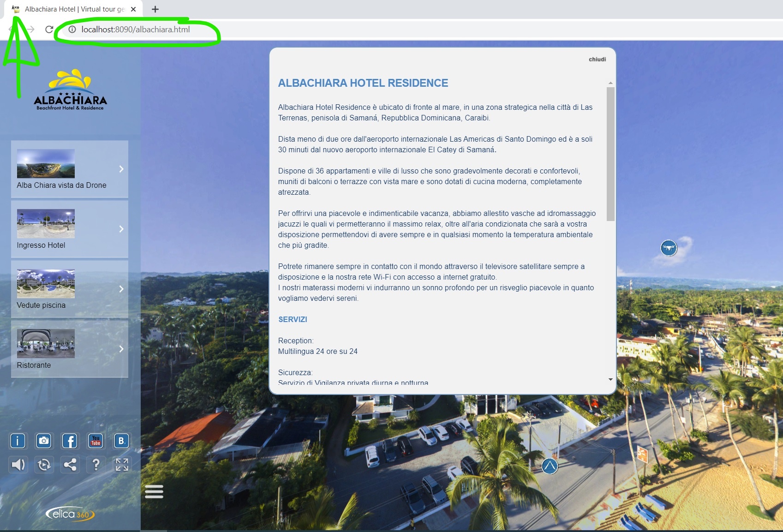Click the info panel scrollbar thumb
The width and height of the screenshot is (783, 532).
610,154
